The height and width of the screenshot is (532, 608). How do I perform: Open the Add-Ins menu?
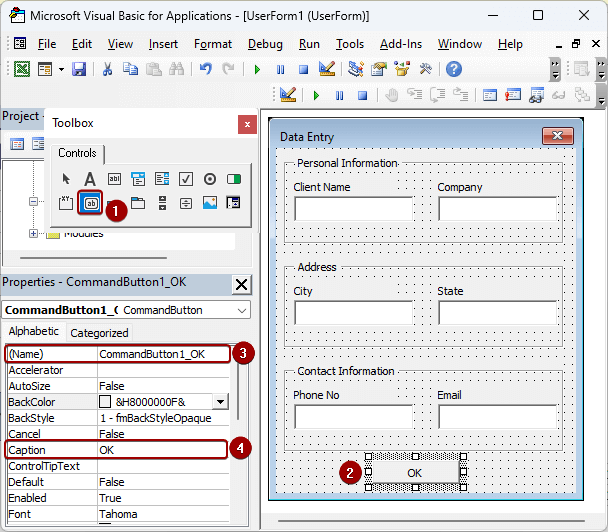point(401,44)
